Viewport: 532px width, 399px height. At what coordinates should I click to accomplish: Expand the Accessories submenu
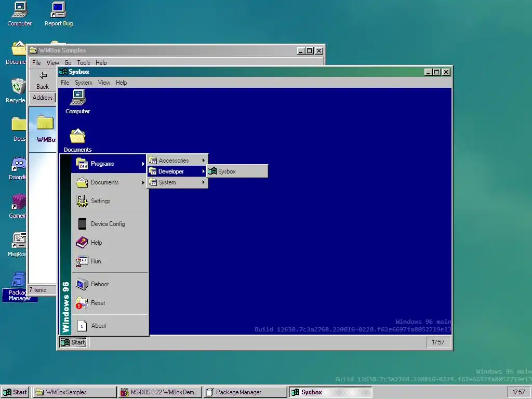178,161
